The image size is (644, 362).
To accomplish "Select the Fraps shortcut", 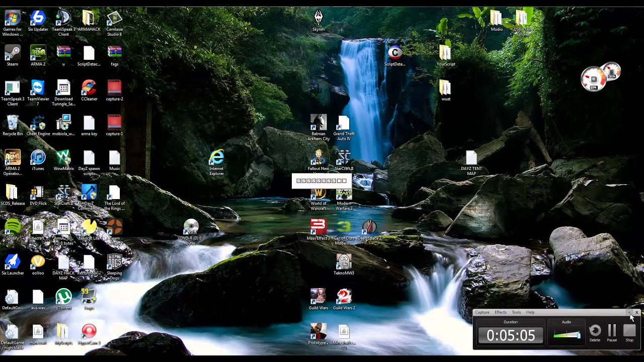I will (x=89, y=299).
